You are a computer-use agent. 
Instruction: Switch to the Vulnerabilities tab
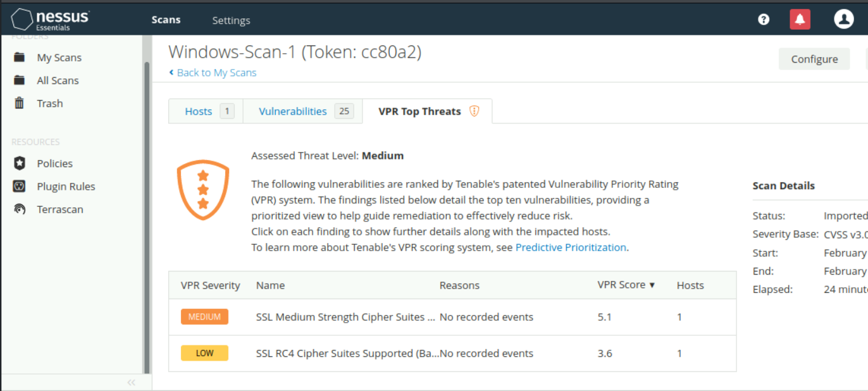coord(293,111)
